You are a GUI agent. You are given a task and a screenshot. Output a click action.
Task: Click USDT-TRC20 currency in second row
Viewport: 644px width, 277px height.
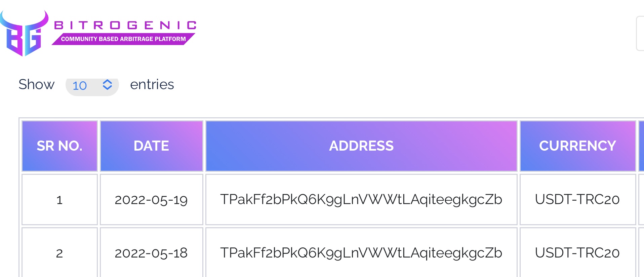[577, 253]
